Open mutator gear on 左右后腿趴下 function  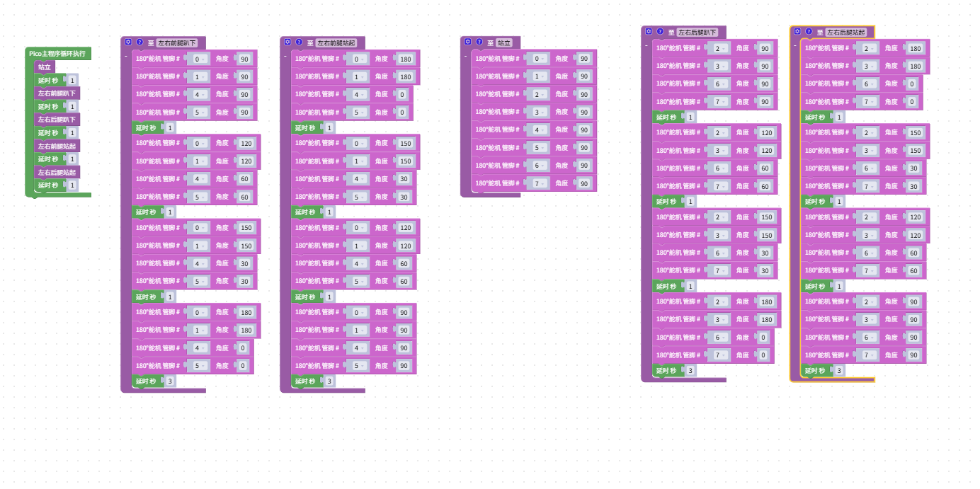tap(649, 31)
